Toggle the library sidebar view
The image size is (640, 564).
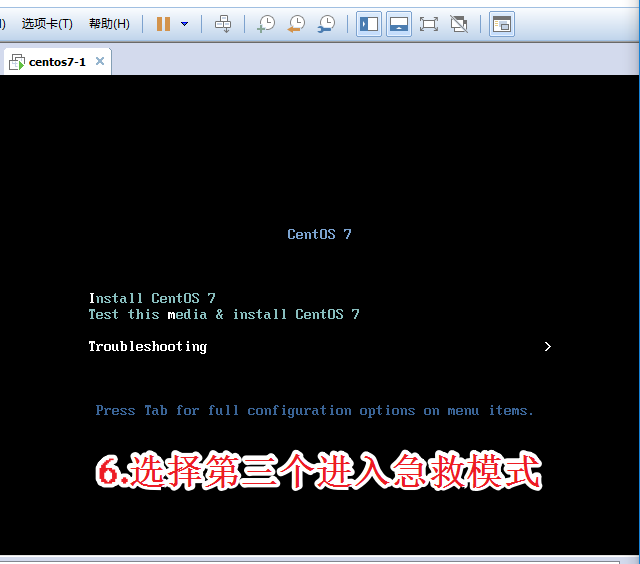pos(369,24)
